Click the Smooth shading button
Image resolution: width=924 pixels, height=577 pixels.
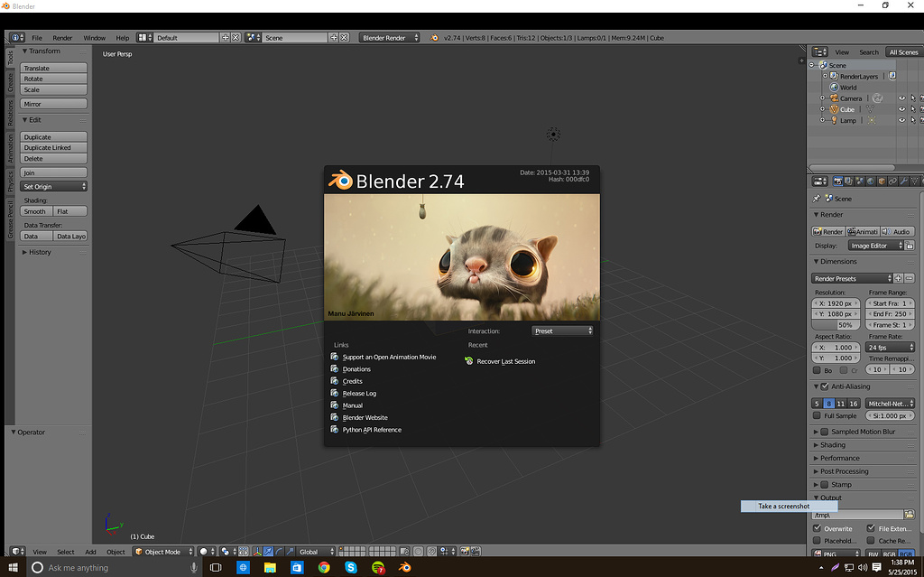coord(36,211)
